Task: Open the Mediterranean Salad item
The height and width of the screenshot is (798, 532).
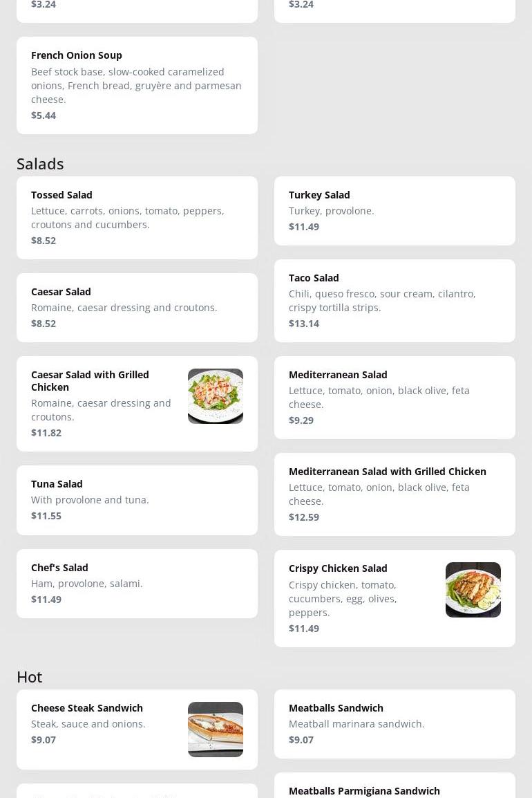Action: point(395,397)
